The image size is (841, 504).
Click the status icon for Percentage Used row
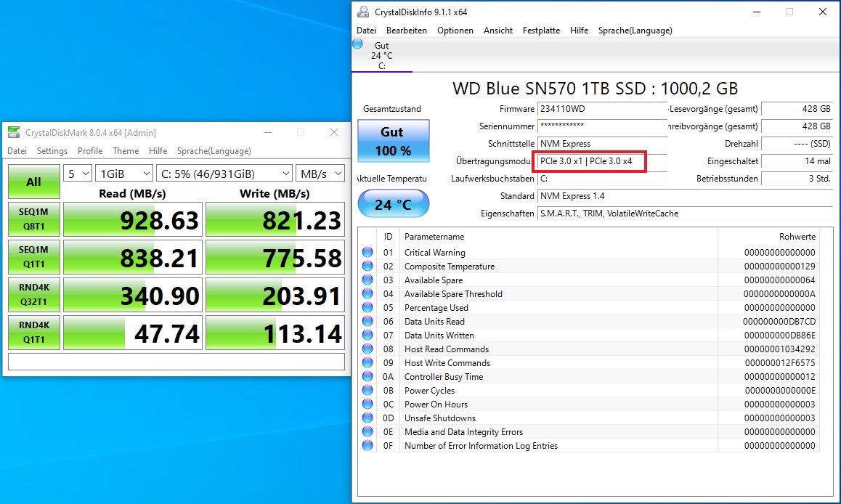point(367,307)
